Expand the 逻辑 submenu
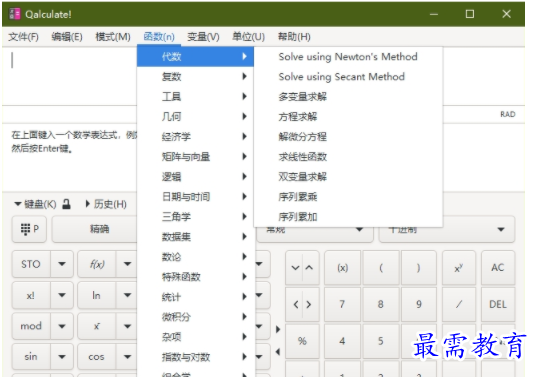The height and width of the screenshot is (377, 535). pyautogui.click(x=196, y=177)
